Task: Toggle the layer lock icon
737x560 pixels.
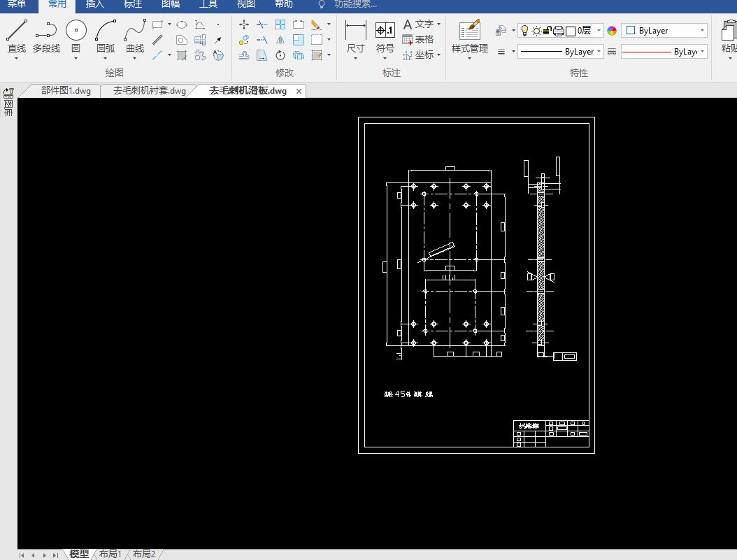Action: pos(547,31)
